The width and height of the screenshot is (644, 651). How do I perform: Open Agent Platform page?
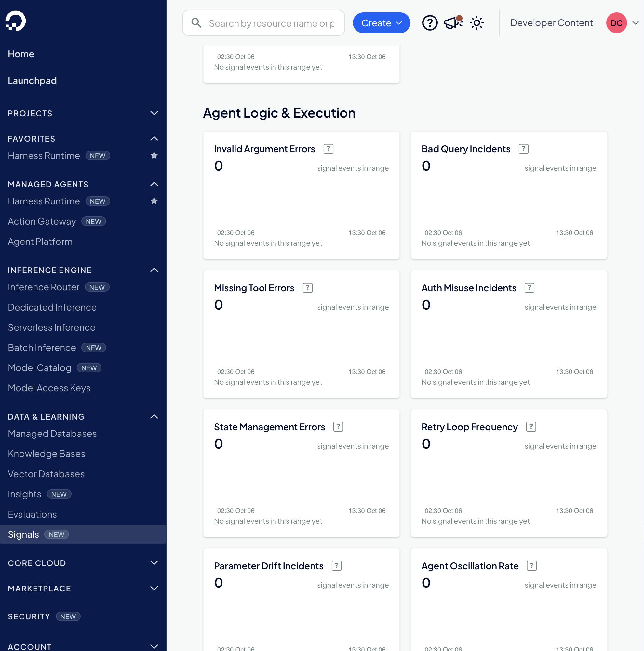click(x=40, y=242)
